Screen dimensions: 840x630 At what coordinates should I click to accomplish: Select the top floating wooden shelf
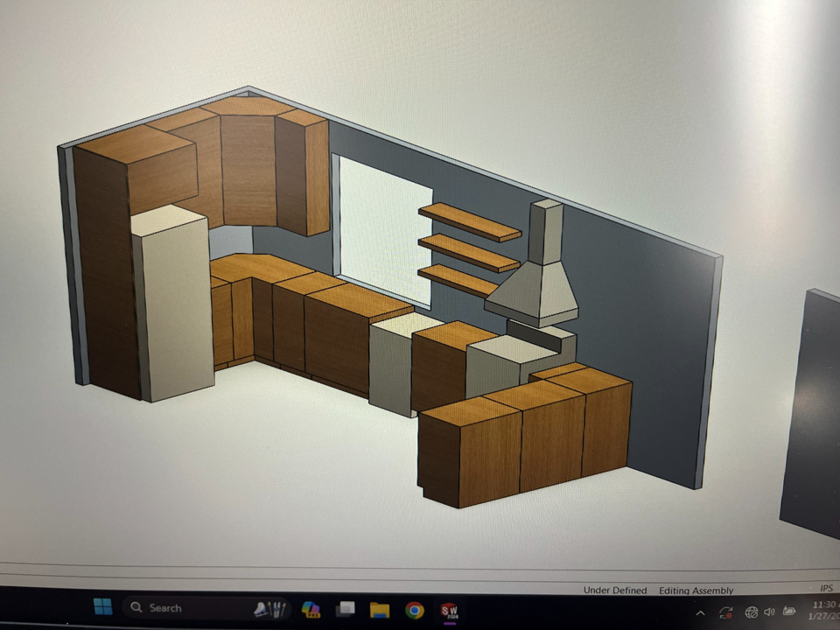pyautogui.click(x=469, y=221)
